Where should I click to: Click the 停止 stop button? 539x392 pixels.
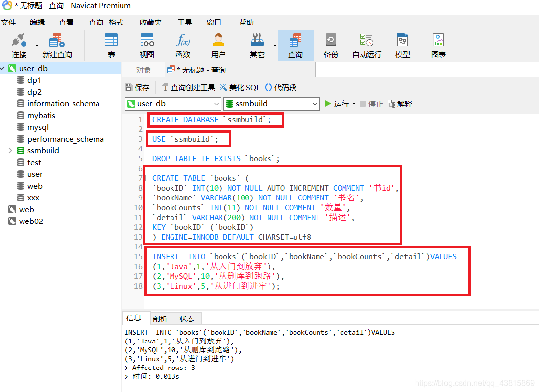(371, 104)
